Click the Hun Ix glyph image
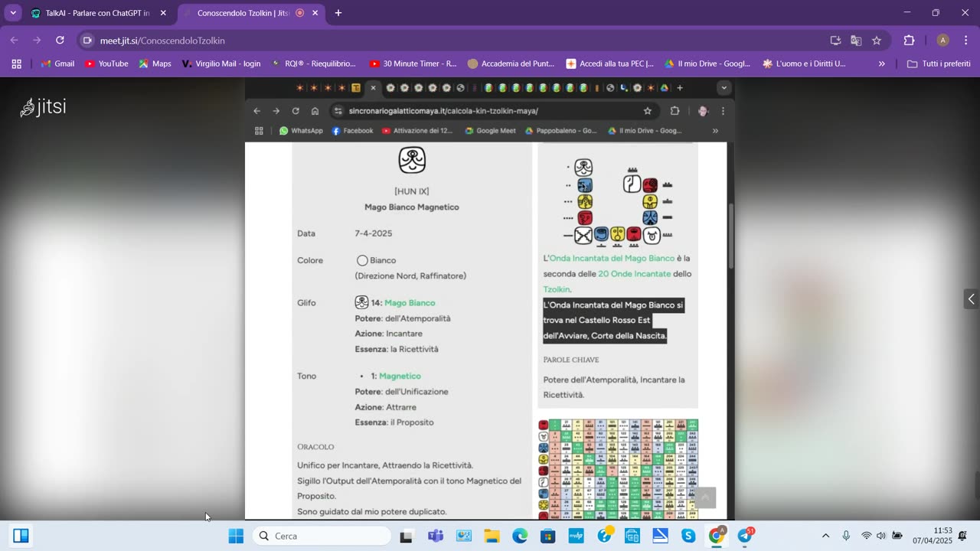Screen dimensions: 980x551 (412, 160)
